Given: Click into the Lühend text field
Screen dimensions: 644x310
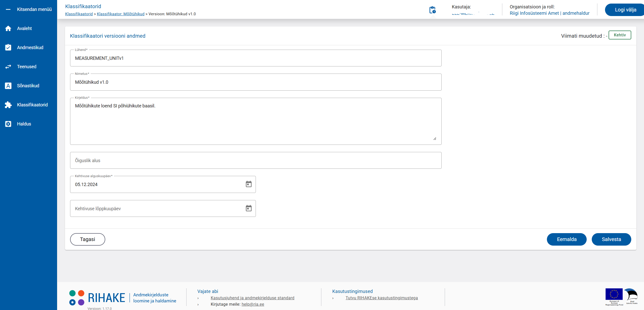Looking at the screenshot, I should click(x=255, y=58).
